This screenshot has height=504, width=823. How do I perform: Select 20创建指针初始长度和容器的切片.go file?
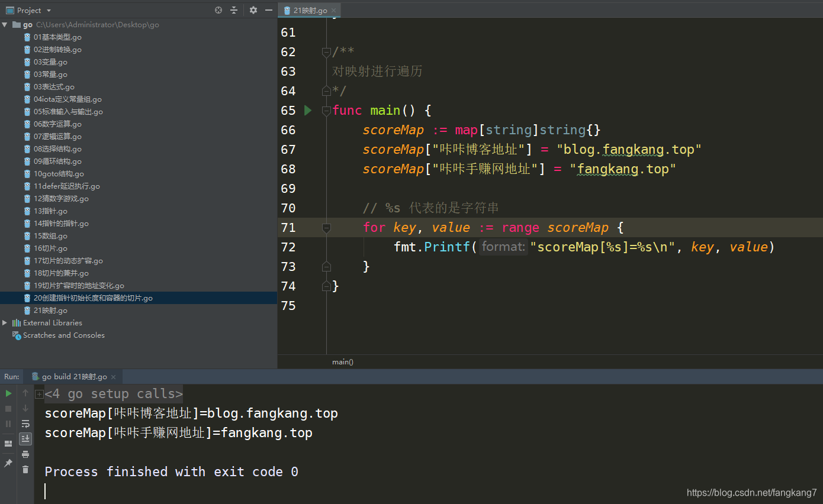click(93, 298)
